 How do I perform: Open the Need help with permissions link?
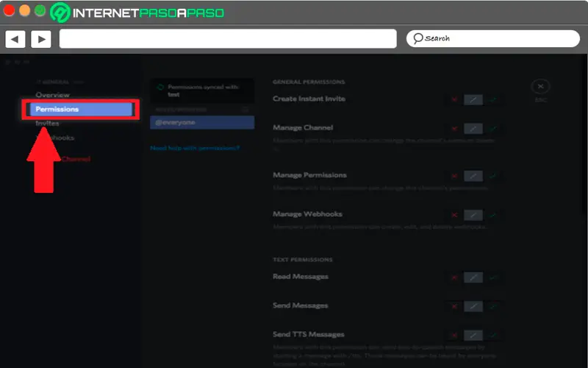tap(195, 148)
